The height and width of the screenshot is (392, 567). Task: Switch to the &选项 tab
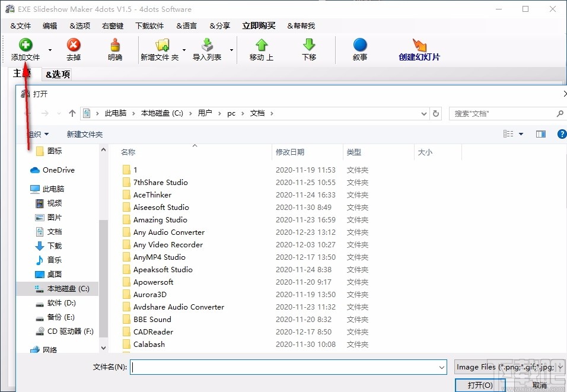point(57,74)
